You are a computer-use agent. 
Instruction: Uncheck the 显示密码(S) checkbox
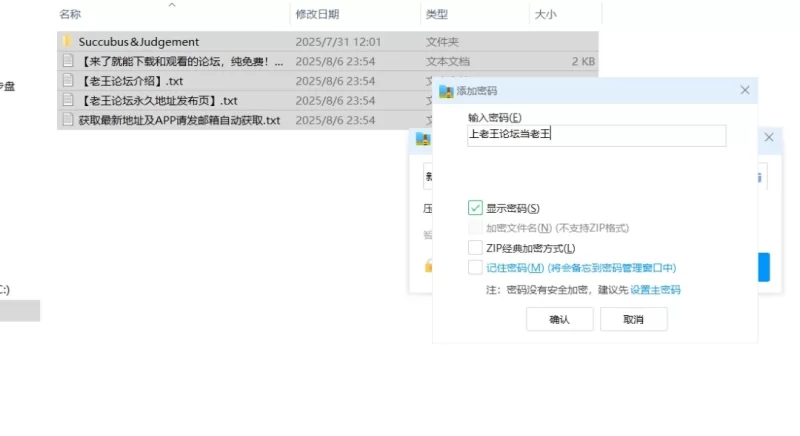(x=475, y=208)
